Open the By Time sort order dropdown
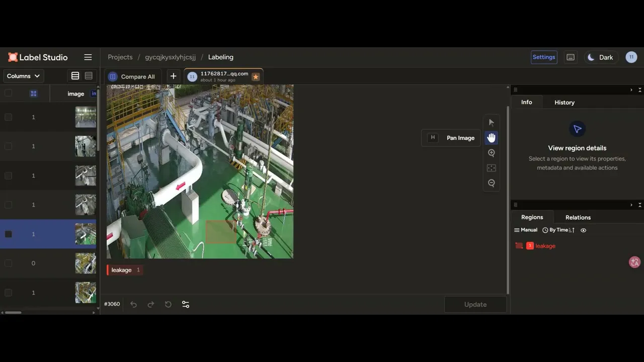 coord(558,230)
